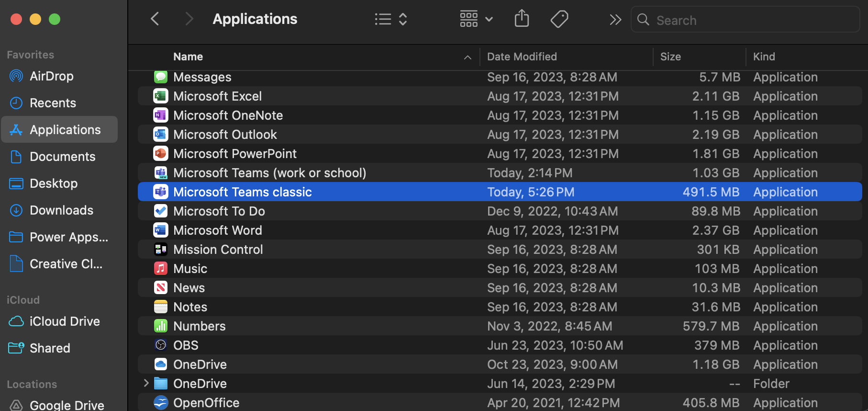Sort by the Size column header

[670, 57]
